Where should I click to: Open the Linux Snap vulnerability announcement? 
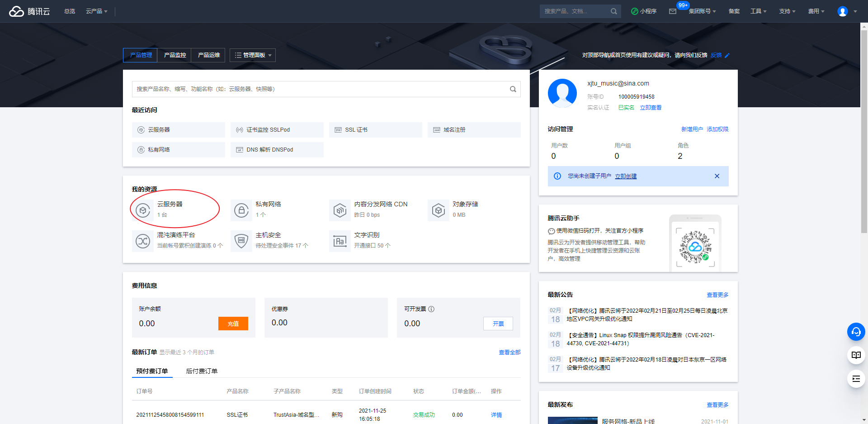tap(641, 339)
